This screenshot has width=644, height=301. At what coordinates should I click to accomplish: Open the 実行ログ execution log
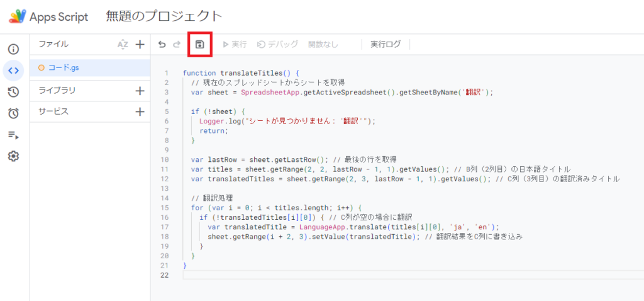385,44
